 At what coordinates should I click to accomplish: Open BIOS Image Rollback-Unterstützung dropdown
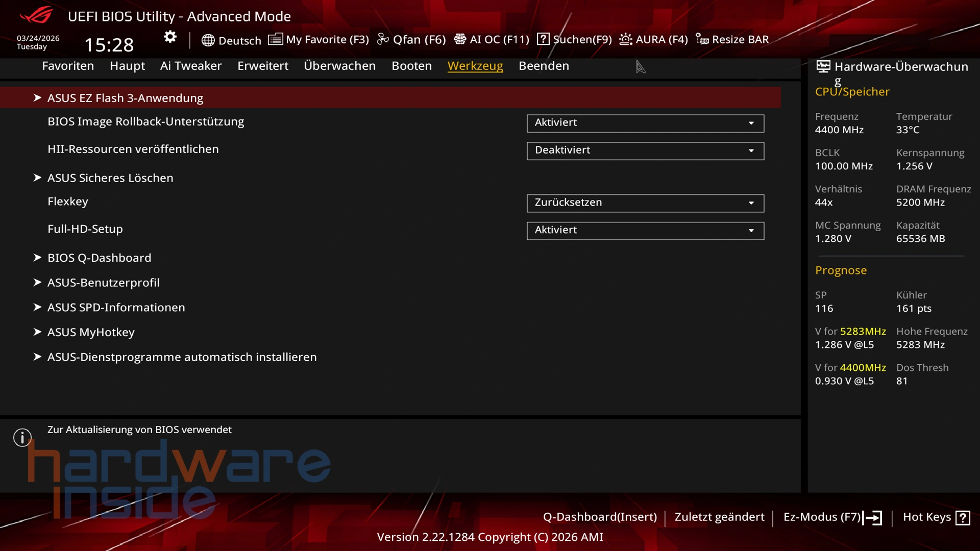tap(645, 123)
